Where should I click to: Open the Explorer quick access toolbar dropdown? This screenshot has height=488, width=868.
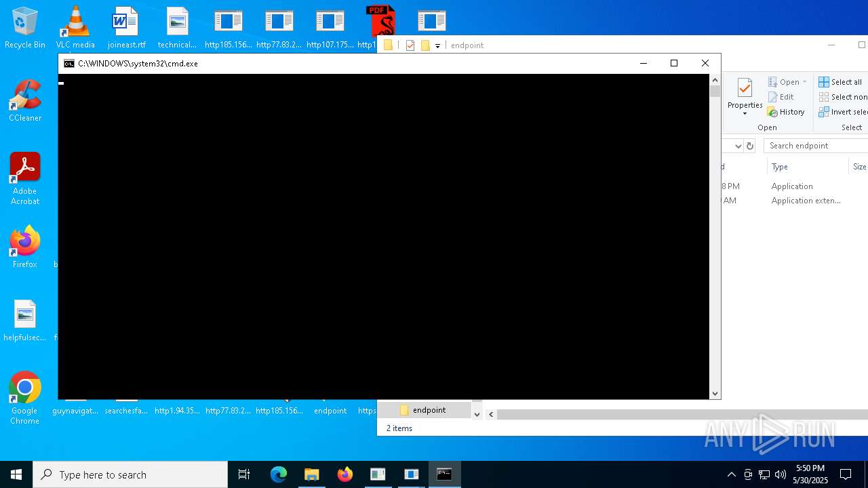(x=437, y=45)
